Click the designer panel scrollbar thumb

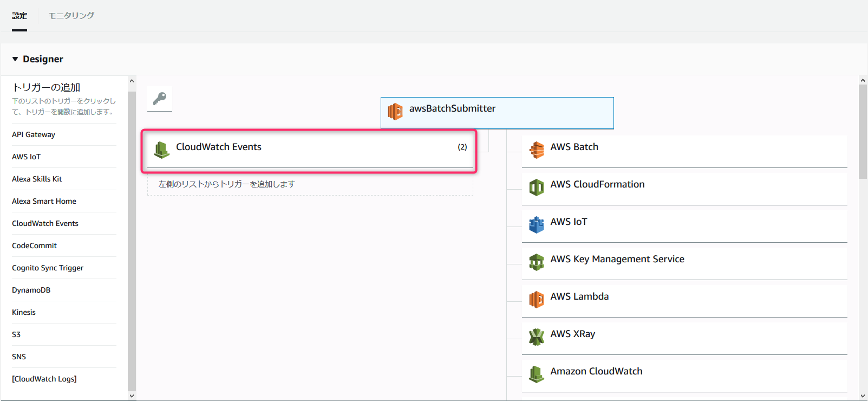point(863,132)
